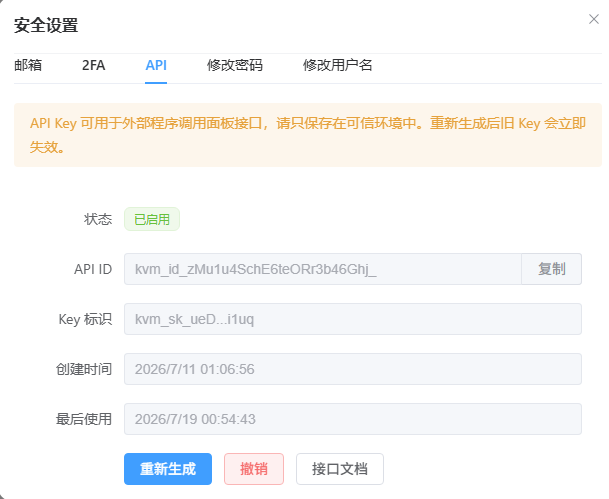This screenshot has height=499, width=609.
Task: Click the 最后使用 label
Action: click(x=84, y=419)
